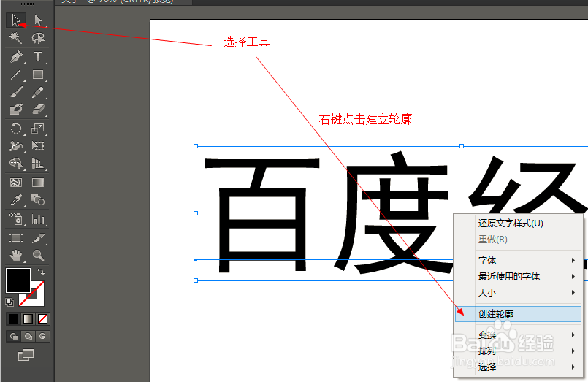
Task: Enable Draw Behind mode
Action: tap(28, 337)
